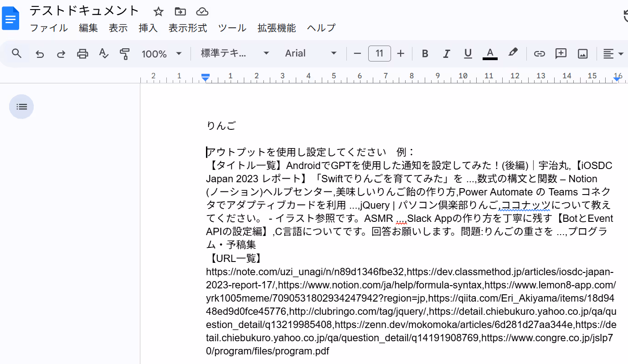
Task: Open the 挿入 menu
Action: pyautogui.click(x=148, y=28)
